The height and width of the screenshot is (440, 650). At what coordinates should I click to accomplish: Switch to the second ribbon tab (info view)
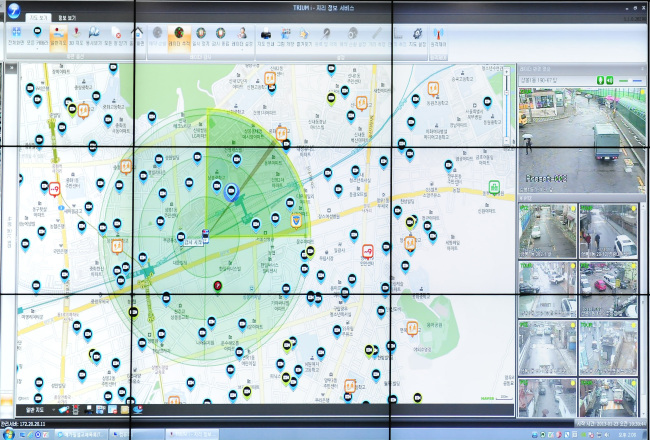click(x=67, y=18)
